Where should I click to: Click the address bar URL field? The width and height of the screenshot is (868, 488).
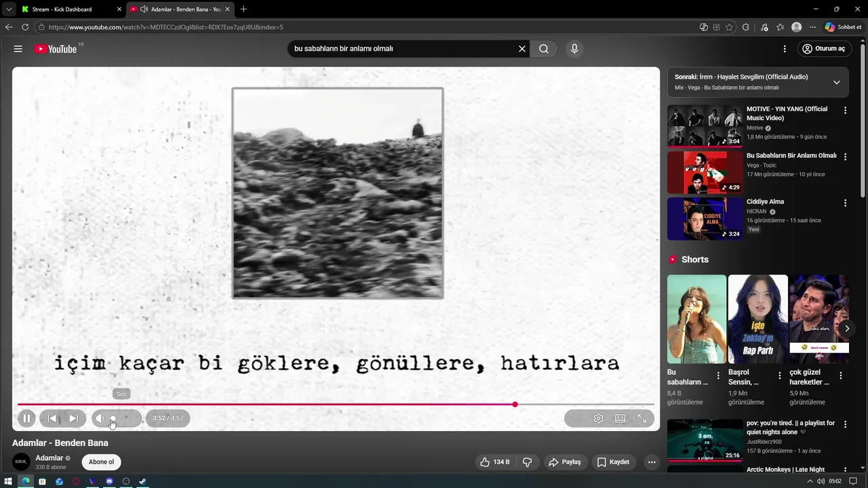pyautogui.click(x=366, y=27)
